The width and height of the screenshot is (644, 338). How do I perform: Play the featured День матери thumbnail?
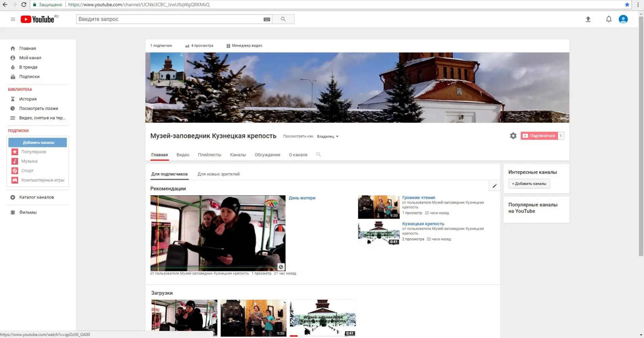(218, 233)
